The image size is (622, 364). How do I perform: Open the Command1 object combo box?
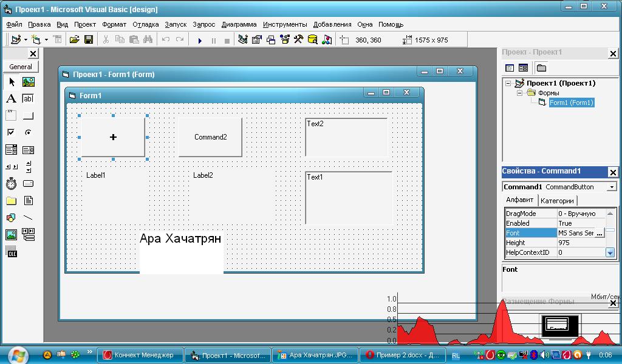click(612, 187)
